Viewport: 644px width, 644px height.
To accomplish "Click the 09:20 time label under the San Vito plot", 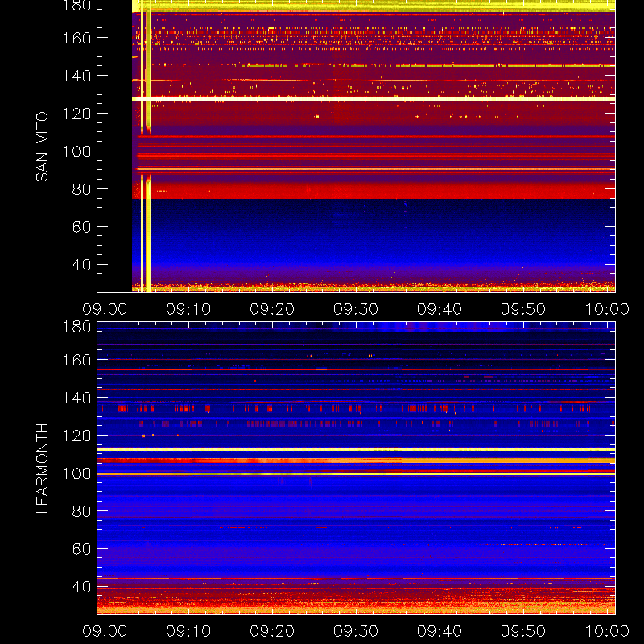I will [272, 309].
